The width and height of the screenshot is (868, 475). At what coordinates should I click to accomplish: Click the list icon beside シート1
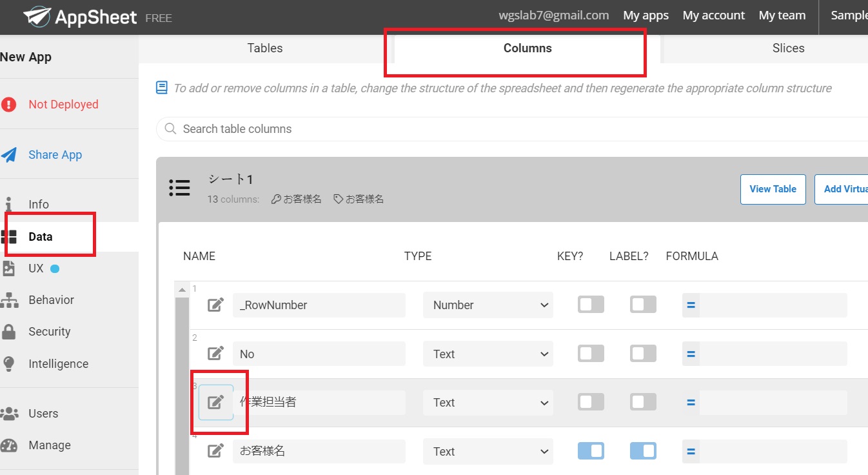pos(179,188)
